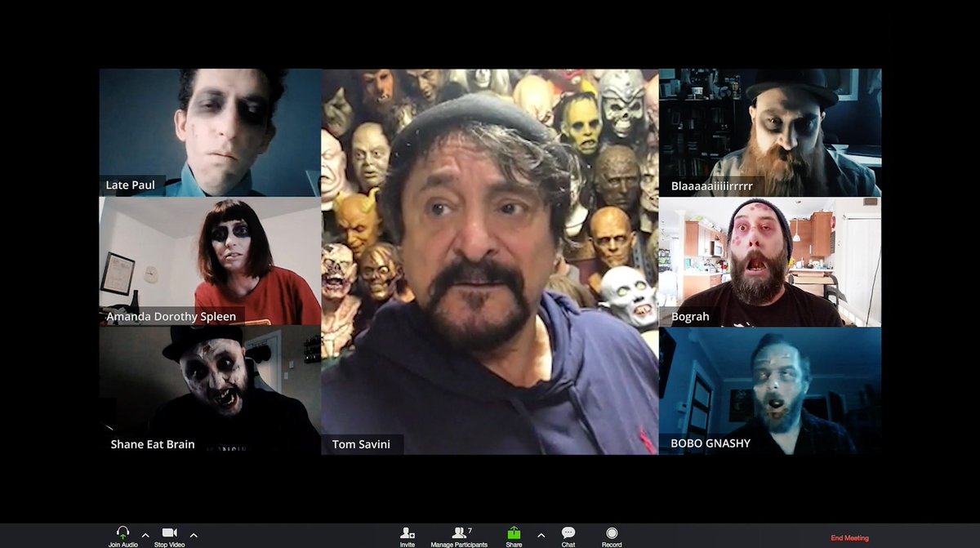Viewport: 980px width, 548px height.
Task: Select Tom Savini's central video
Action: coord(490,261)
